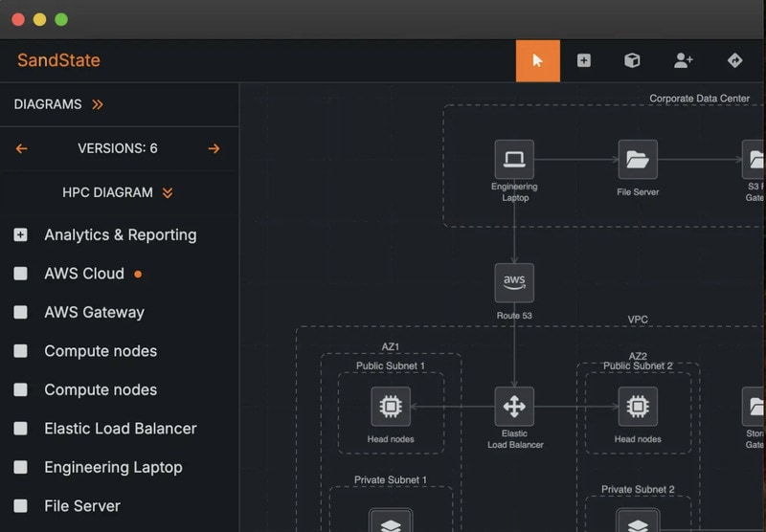Viewport: 766px width, 532px height.
Task: Click the SandState logo link
Action: 58,60
